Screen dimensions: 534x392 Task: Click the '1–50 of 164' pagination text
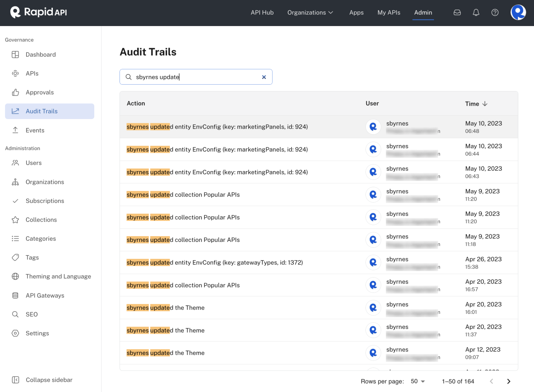[458, 381]
